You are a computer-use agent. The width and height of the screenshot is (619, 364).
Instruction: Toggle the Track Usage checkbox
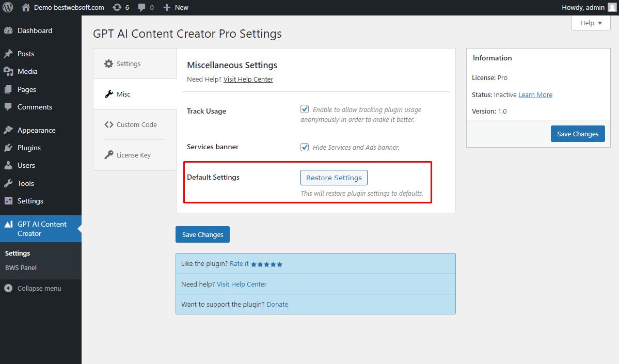point(305,109)
